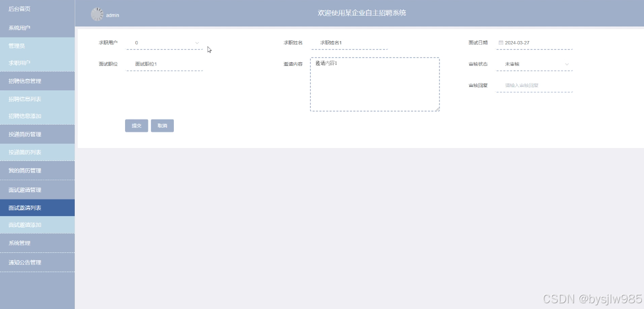
Task: Expand 系统用户 menu in sidebar
Action: coord(37,28)
